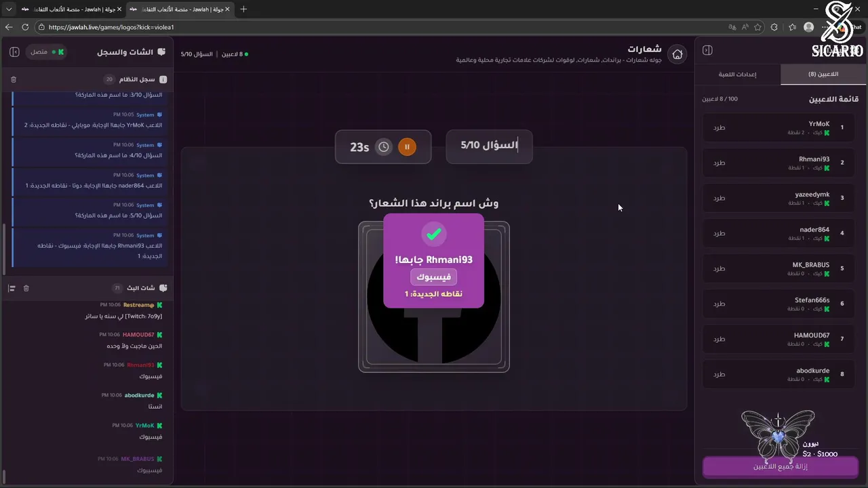Viewport: 868px width, 488px height.
Task: Kick player nader864 with طرد
Action: pyautogui.click(x=719, y=233)
